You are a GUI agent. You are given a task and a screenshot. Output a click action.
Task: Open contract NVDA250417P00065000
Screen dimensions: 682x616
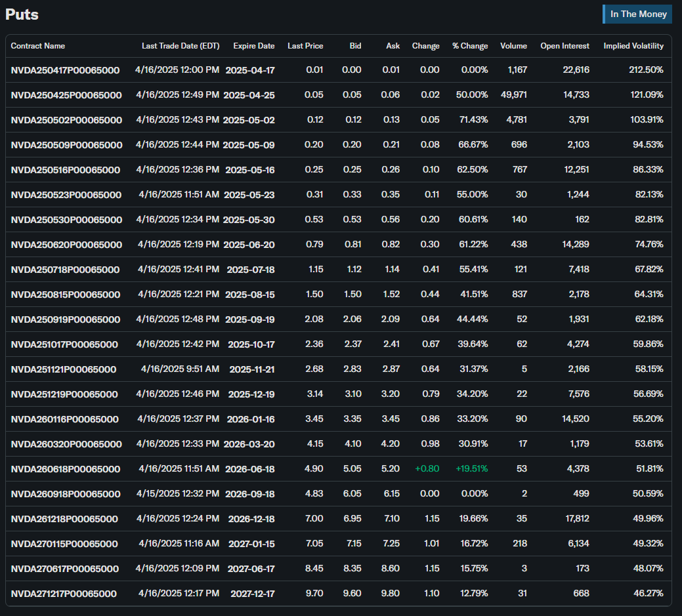pyautogui.click(x=66, y=70)
